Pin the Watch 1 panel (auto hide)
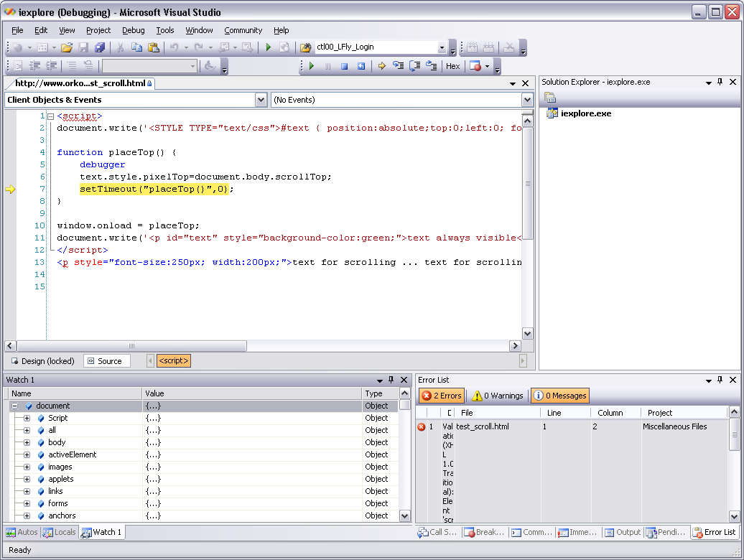 click(x=391, y=380)
